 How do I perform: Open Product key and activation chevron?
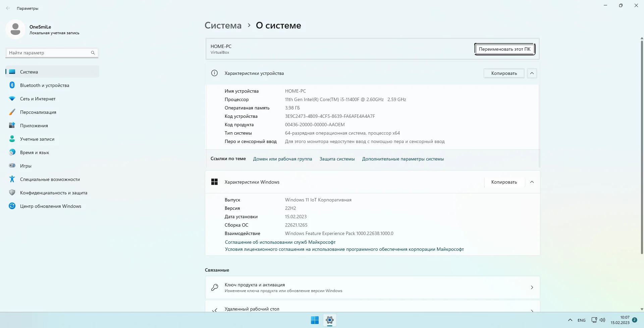[x=532, y=287]
